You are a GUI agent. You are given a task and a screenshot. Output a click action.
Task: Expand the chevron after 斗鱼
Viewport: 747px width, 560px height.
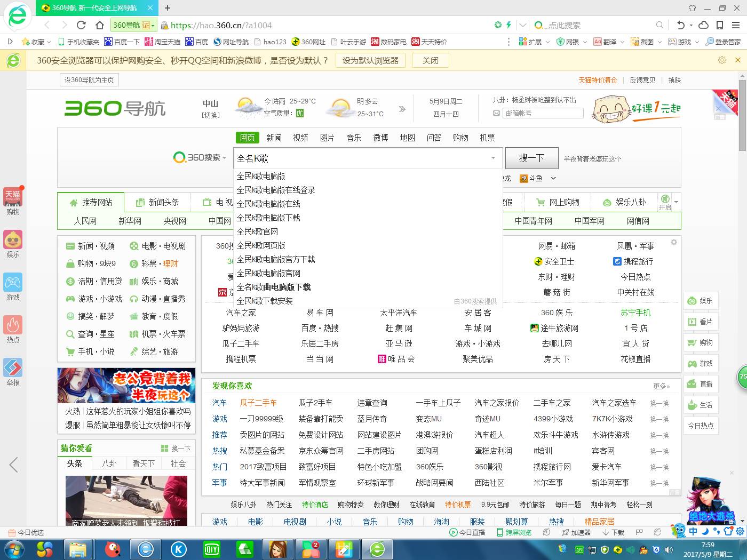pyautogui.click(x=553, y=178)
